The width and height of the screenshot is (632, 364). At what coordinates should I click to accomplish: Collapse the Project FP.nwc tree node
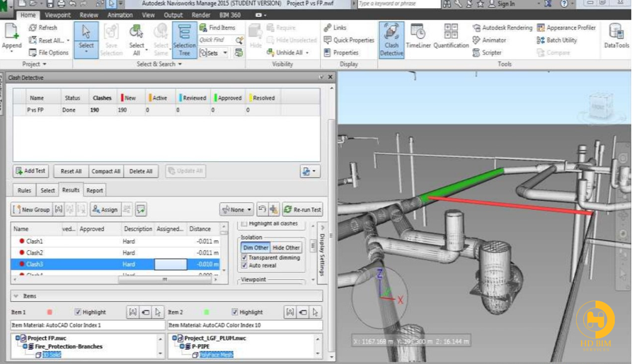[x=17, y=338]
